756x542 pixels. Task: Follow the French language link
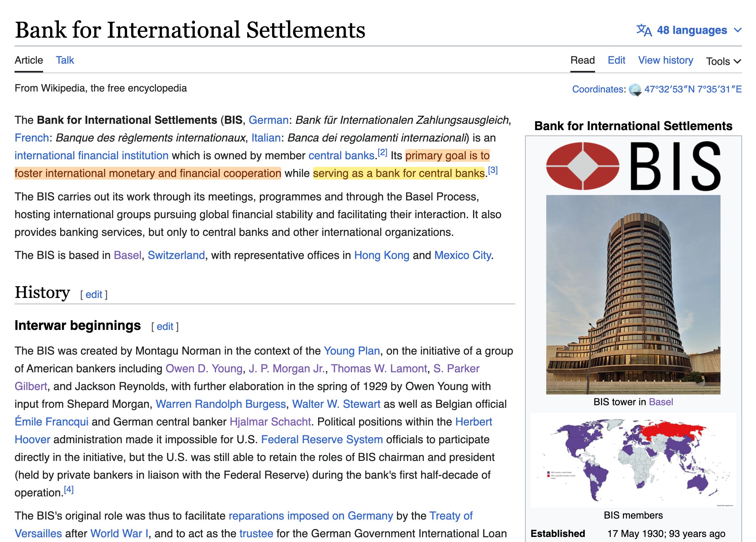coord(32,138)
